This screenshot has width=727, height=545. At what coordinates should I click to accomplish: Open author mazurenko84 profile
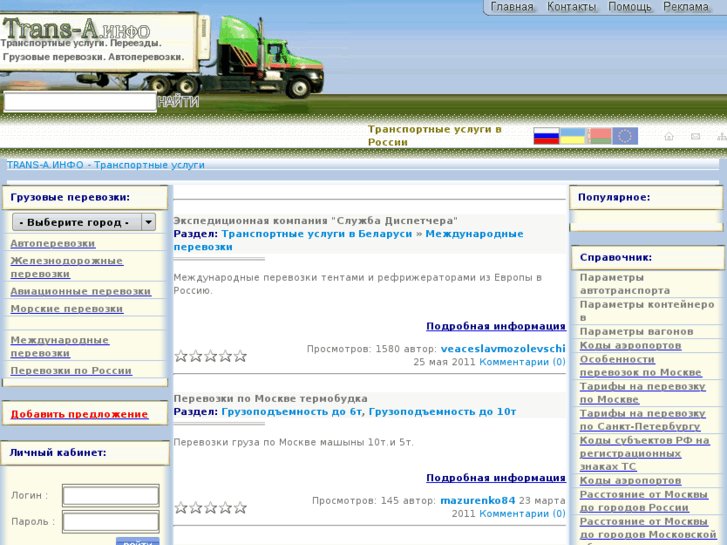coord(478,500)
